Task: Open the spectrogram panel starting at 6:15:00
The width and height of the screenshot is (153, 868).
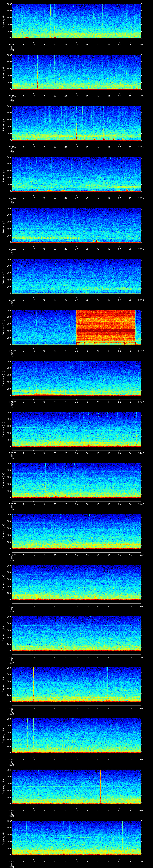Action: coord(77,72)
